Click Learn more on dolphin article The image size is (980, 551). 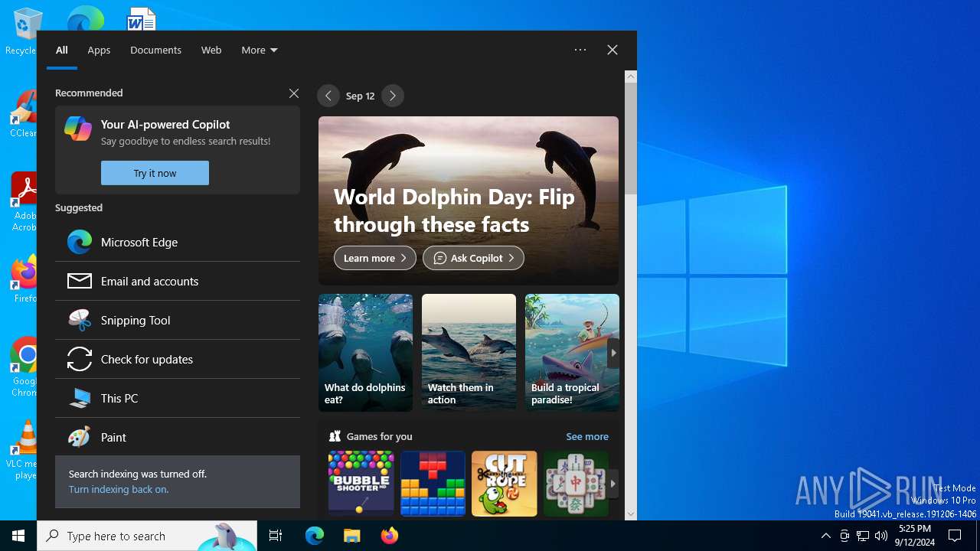pos(375,258)
